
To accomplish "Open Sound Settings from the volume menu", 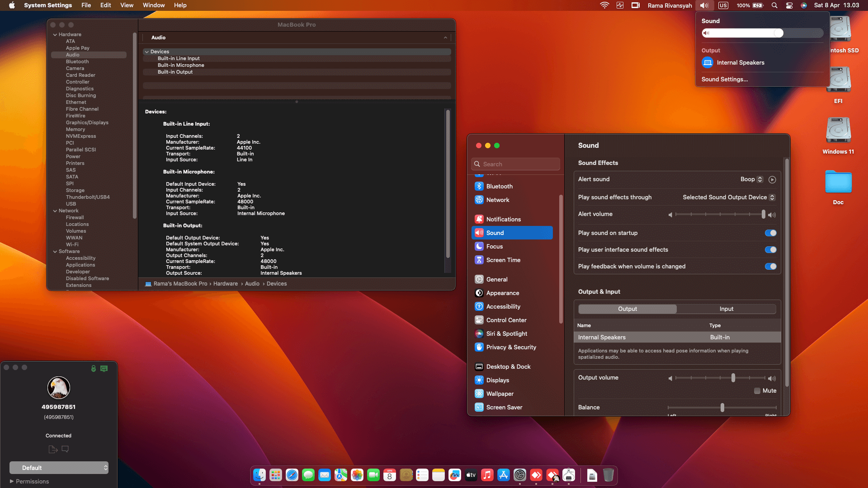I will coord(724,79).
